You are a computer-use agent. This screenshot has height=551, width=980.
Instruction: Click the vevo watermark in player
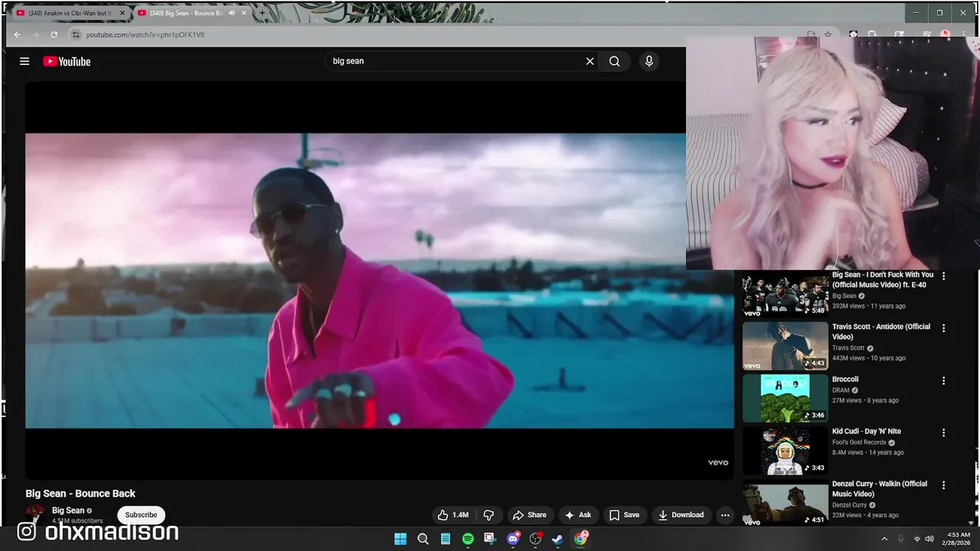[x=717, y=462]
